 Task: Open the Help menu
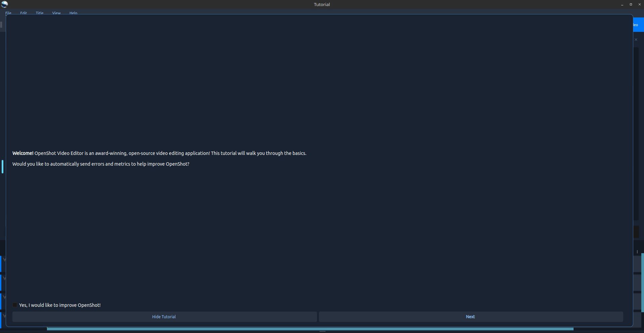[73, 13]
